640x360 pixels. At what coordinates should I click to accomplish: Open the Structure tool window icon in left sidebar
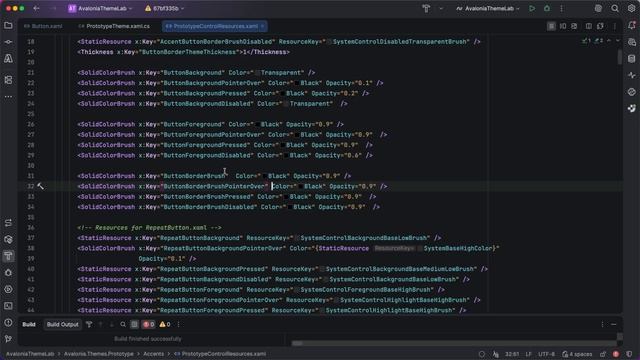[x=8, y=80]
